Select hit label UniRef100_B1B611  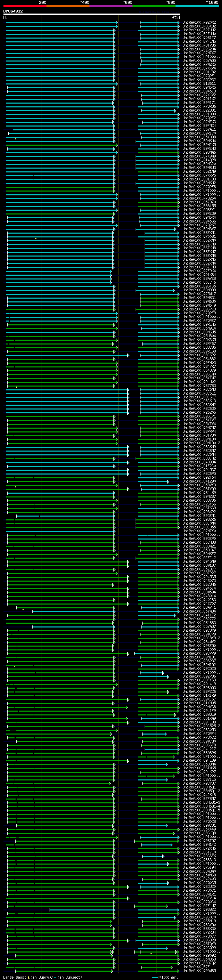click(199, 84)
